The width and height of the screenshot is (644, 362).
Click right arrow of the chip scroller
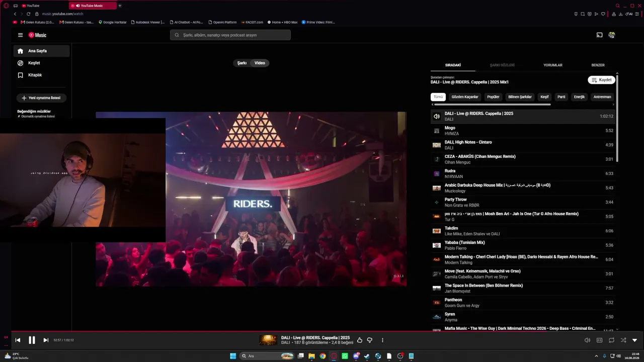pyautogui.click(x=614, y=105)
